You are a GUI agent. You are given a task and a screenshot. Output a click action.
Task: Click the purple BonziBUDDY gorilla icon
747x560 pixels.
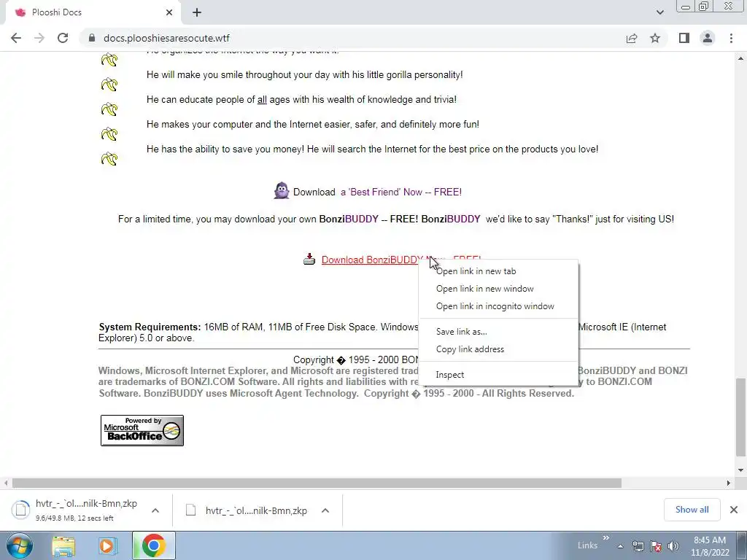point(282,191)
